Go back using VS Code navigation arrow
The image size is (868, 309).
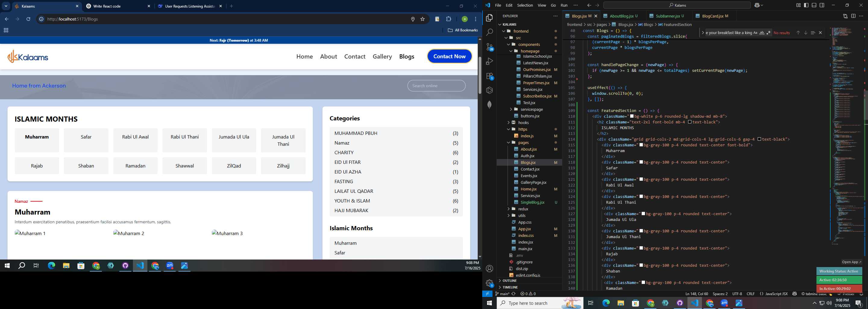[589, 5]
